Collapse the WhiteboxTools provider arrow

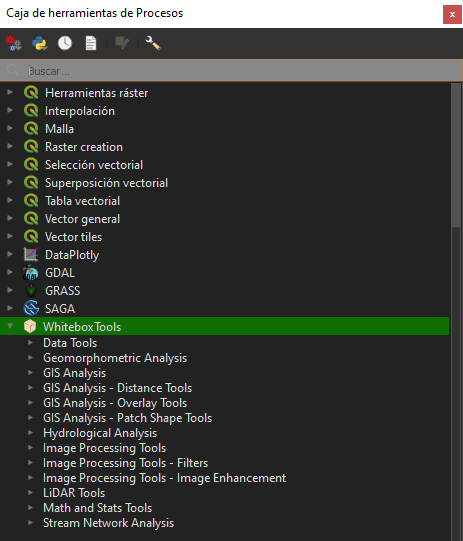point(10,326)
